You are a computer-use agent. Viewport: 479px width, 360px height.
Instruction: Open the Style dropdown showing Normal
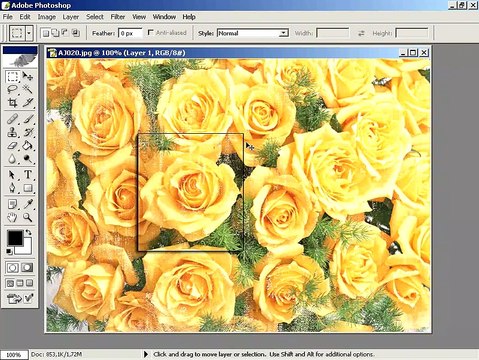pos(253,33)
